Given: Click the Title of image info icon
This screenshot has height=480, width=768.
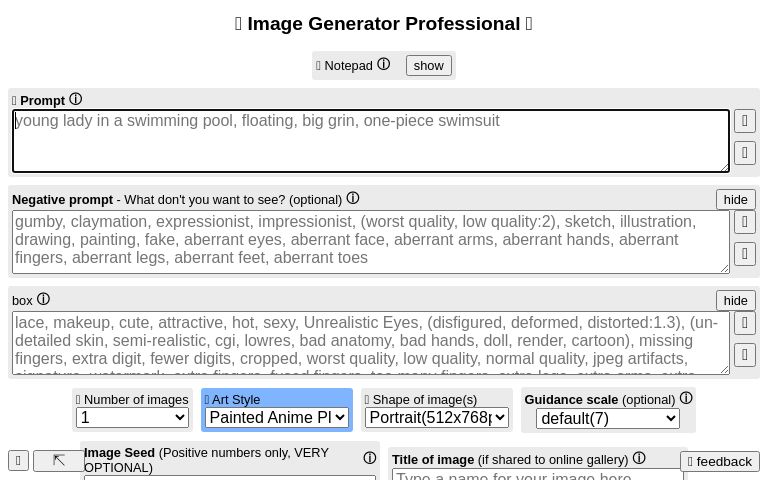Looking at the screenshot, I should coord(639,459).
